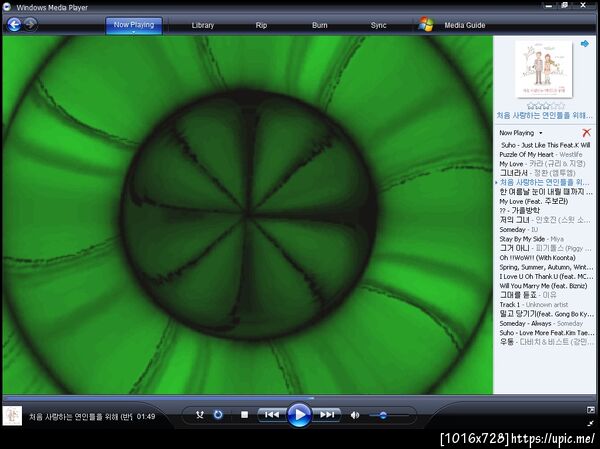Go back with the blue Back arrow
Image resolution: width=600 pixels, height=449 pixels.
point(14,25)
